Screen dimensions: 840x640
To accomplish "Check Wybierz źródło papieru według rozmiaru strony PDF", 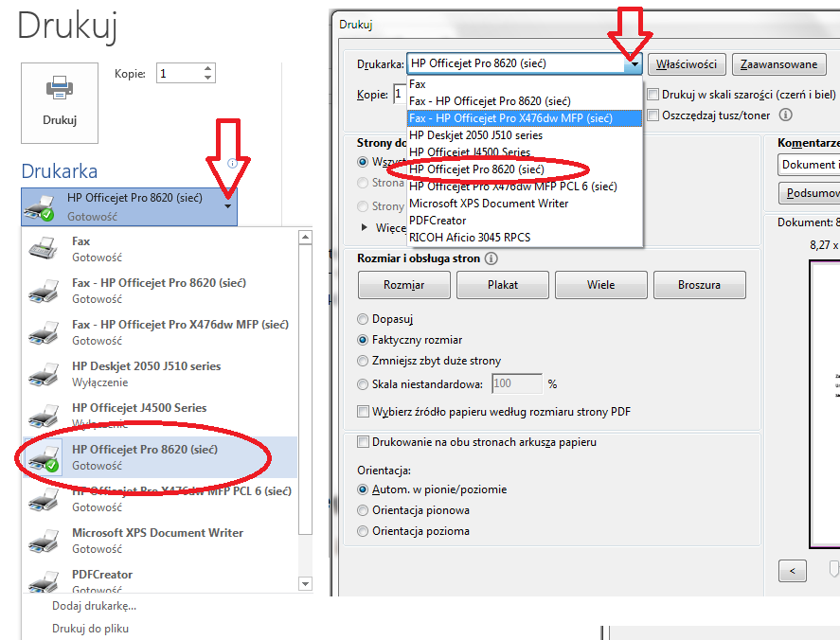I will point(364,411).
